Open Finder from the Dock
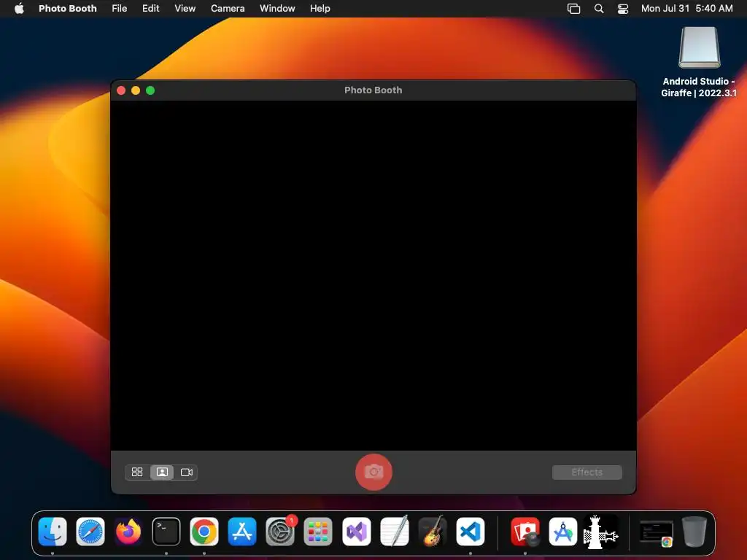 (x=53, y=531)
